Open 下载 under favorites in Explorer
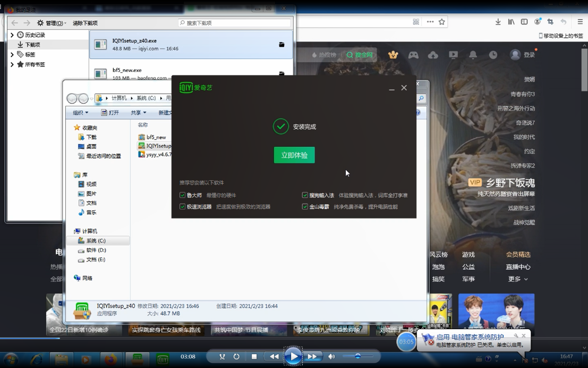 coord(87,137)
